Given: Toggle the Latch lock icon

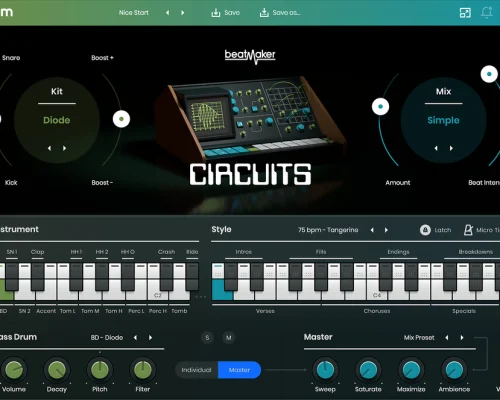Looking at the screenshot, I should (x=425, y=230).
